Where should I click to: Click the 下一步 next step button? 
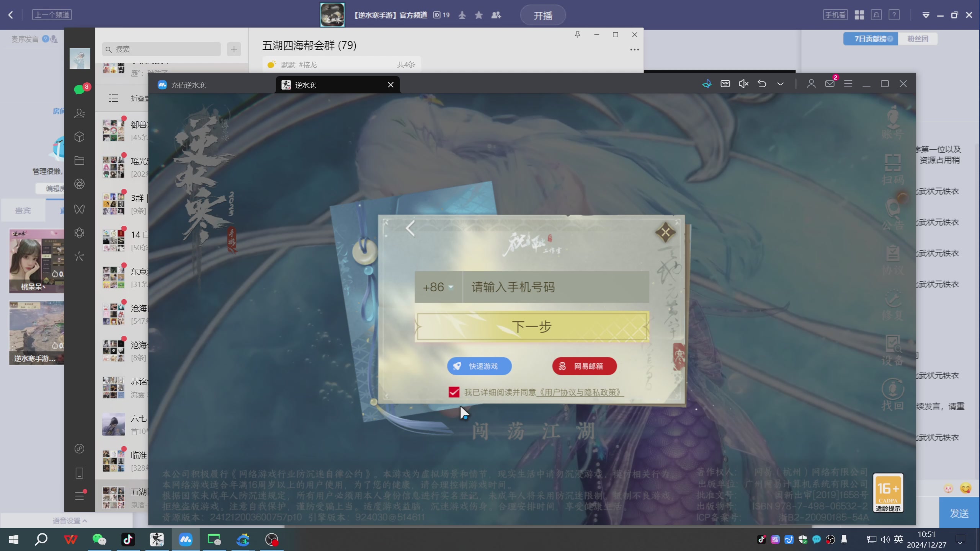click(x=532, y=327)
